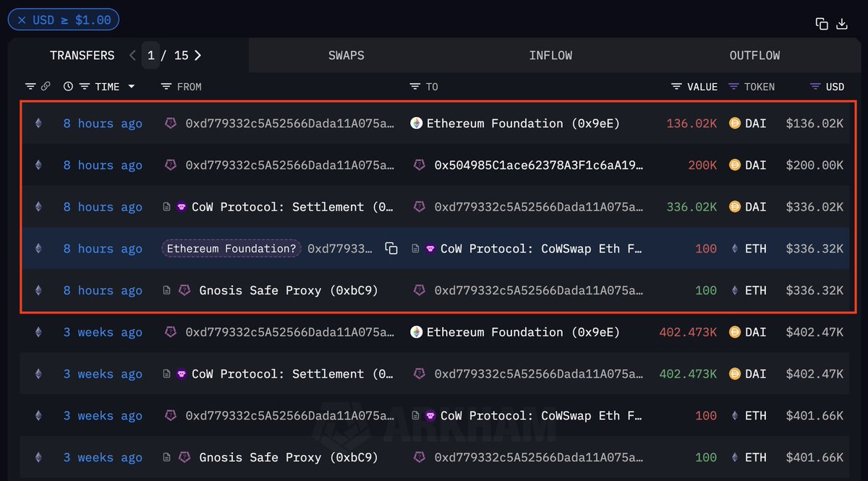
Task: Click the download icon at top right
Action: point(842,24)
